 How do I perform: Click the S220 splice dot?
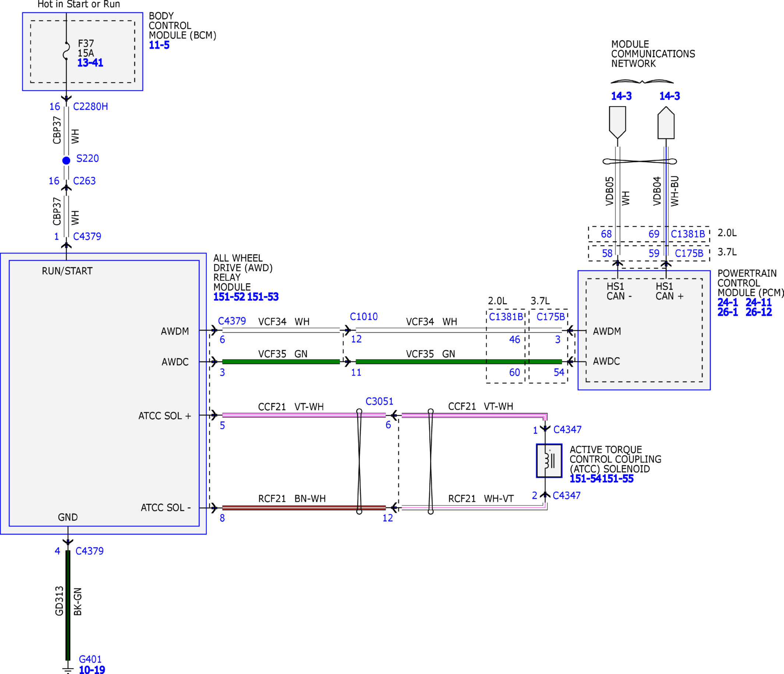pos(66,160)
